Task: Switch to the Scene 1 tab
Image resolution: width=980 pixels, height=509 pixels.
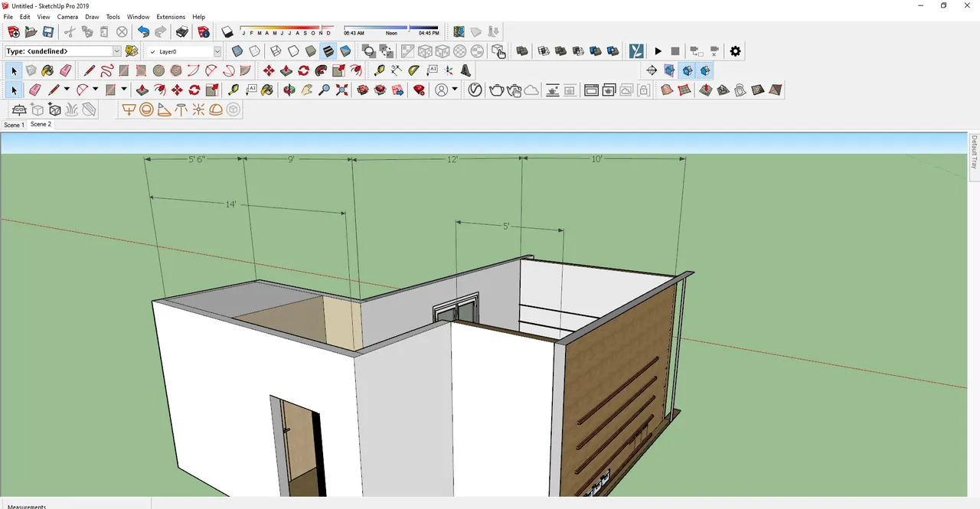Action: coord(14,125)
